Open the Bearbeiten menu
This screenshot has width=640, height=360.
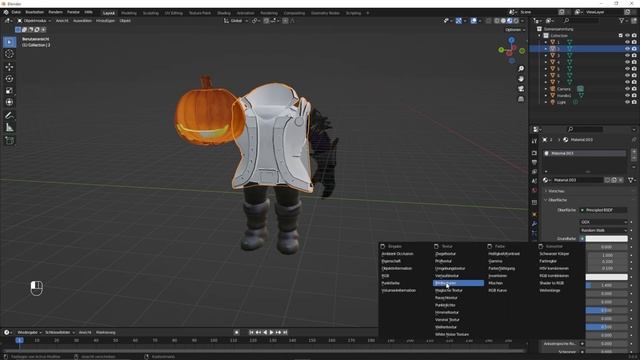click(35, 12)
